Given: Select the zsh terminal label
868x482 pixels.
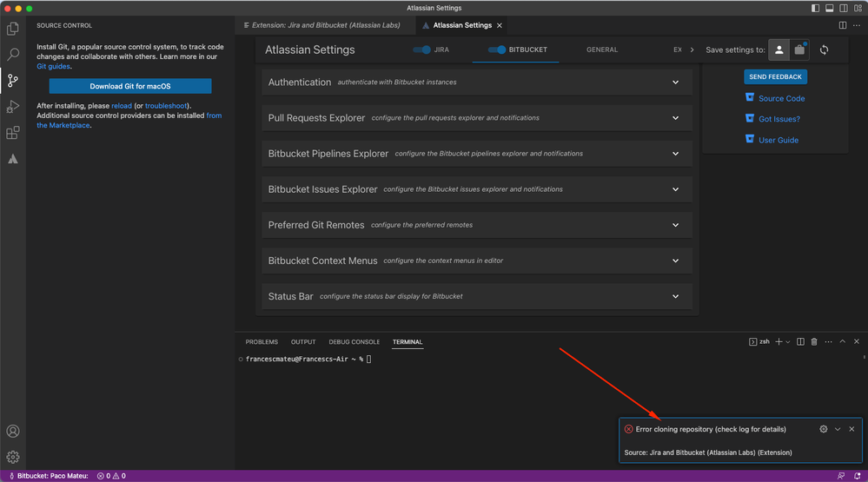Looking at the screenshot, I should tap(764, 342).
